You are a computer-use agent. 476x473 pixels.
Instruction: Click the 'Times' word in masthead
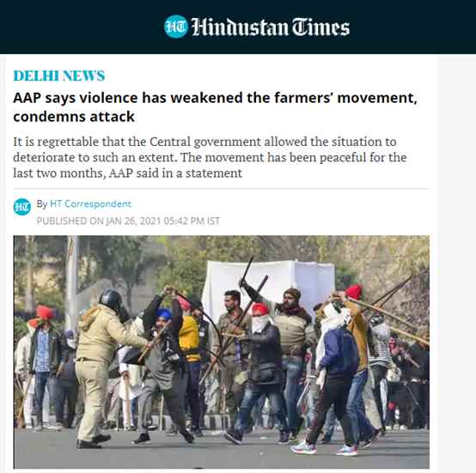click(x=320, y=27)
